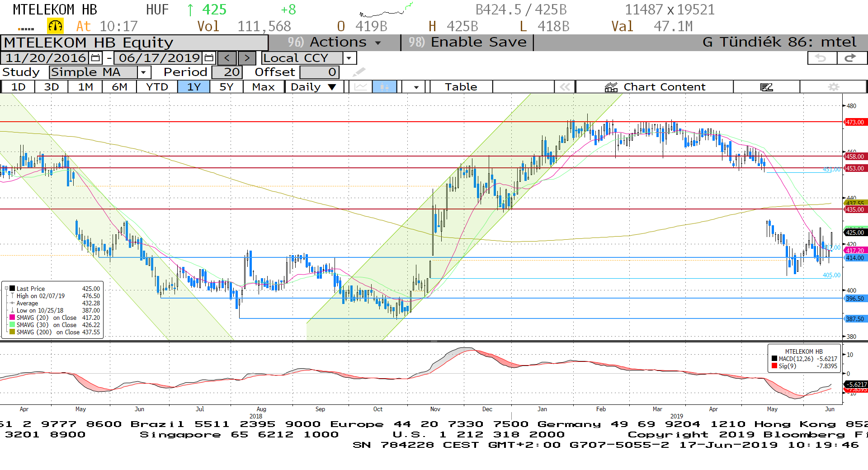Select the 6M range tab
Viewport: 868px width, 470px height.
click(x=119, y=87)
